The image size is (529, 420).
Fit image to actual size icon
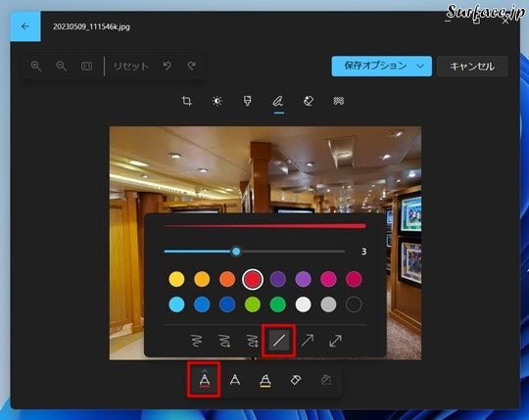point(87,66)
